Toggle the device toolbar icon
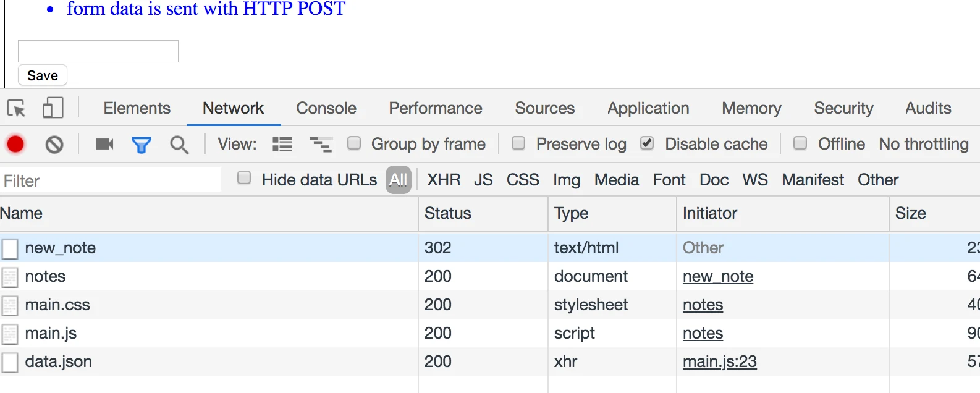 tap(53, 108)
